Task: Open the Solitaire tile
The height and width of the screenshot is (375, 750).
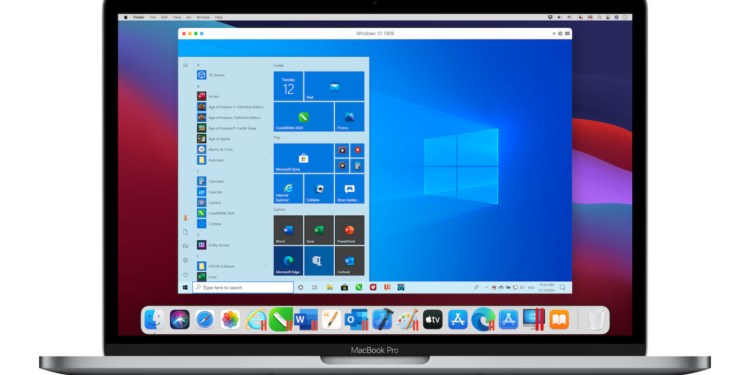Action: tap(319, 188)
